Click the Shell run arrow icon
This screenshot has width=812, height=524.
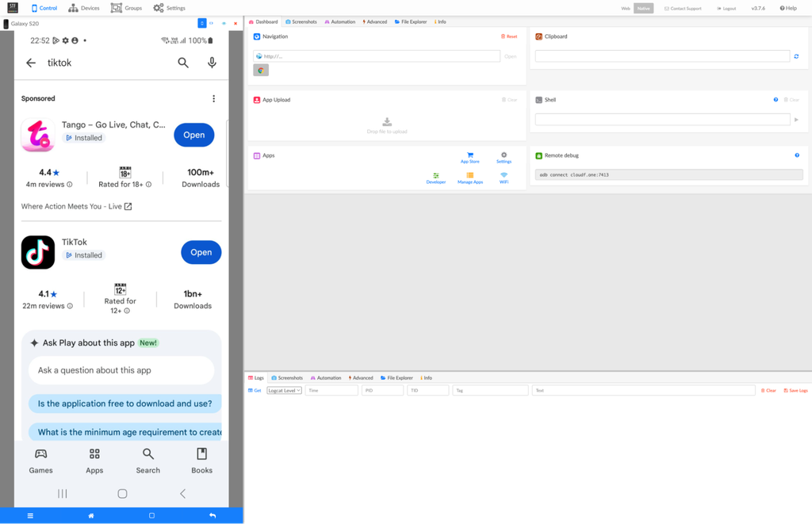[796, 120]
